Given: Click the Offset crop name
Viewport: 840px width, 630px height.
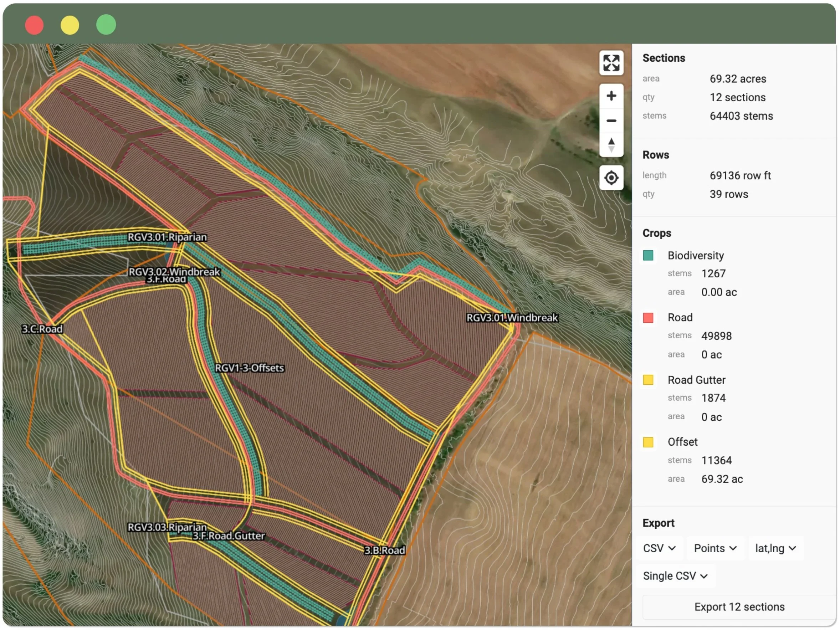Looking at the screenshot, I should tap(682, 442).
